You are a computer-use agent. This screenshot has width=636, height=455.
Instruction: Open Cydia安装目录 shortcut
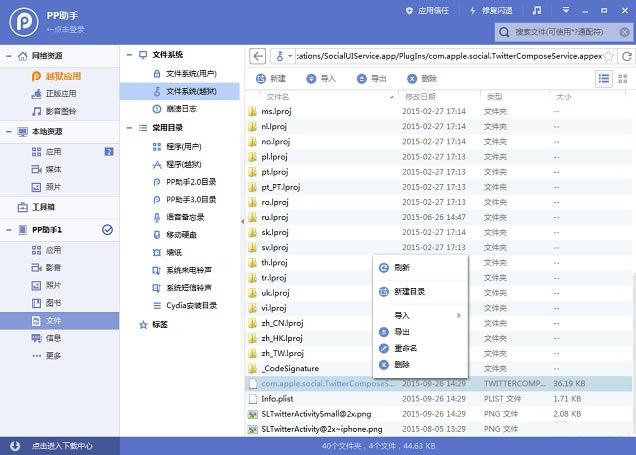point(185,305)
